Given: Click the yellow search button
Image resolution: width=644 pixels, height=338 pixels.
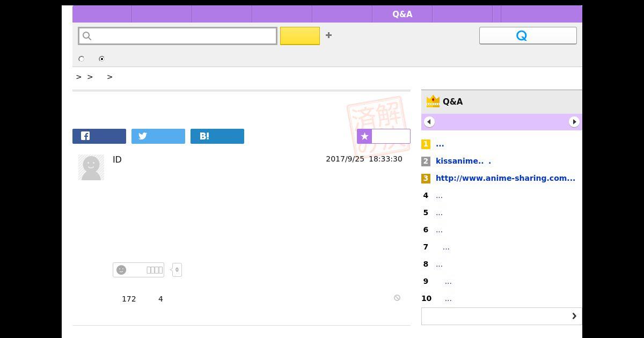Looking at the screenshot, I should [x=300, y=36].
